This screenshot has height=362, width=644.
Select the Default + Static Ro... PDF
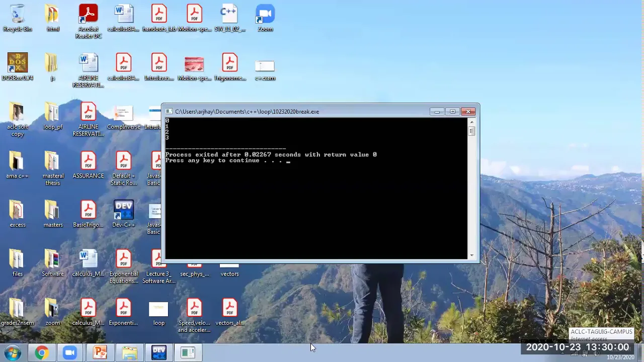click(123, 168)
